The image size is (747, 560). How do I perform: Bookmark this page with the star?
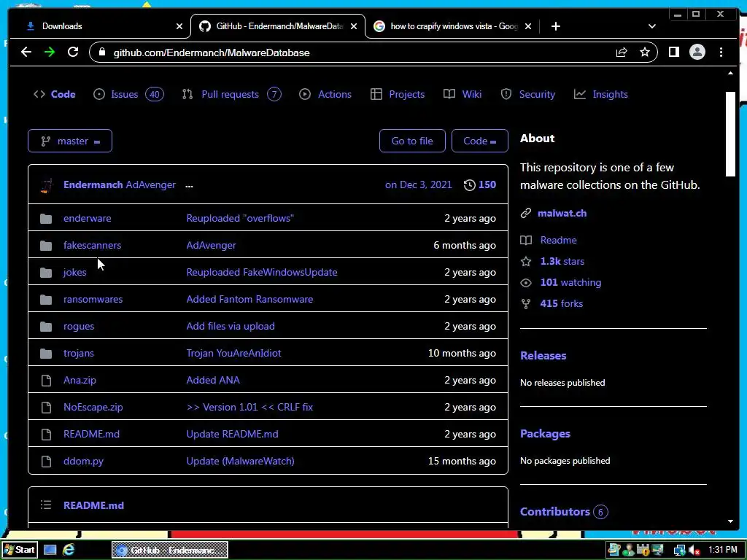coord(645,52)
